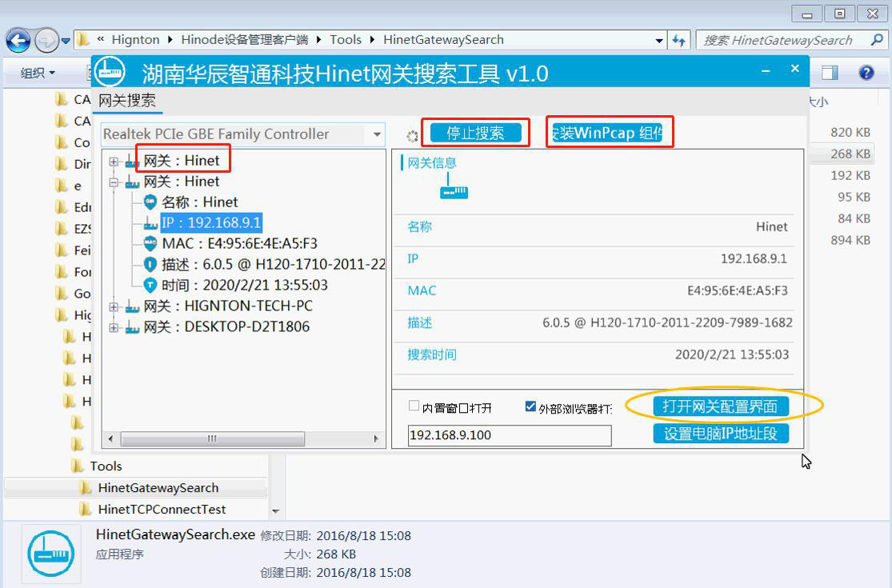Click the gateway icon beside HIGNTON-TECH-PC

pos(132,306)
